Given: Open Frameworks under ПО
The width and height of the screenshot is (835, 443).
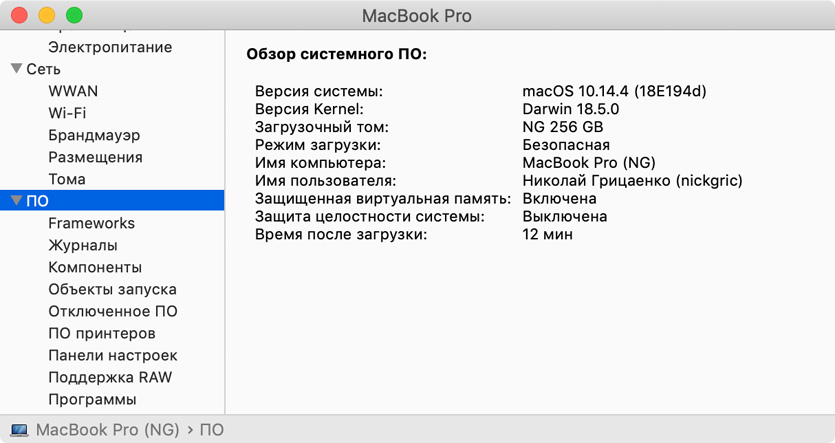Looking at the screenshot, I should 91,223.
